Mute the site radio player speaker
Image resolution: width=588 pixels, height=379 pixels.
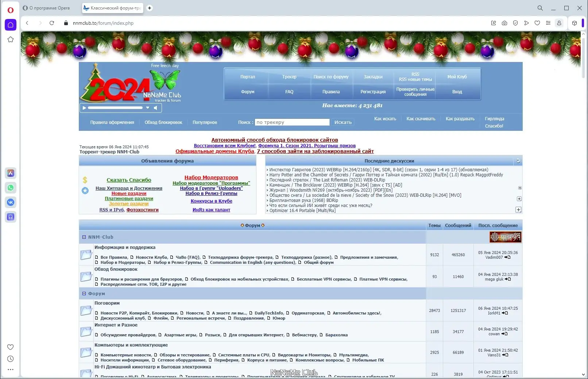tap(156, 108)
